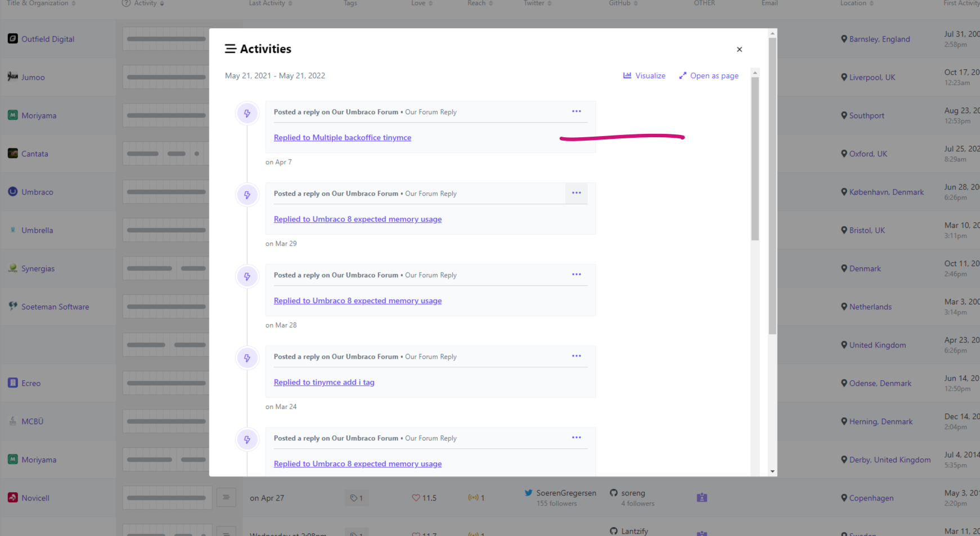Open Cantata organization

(x=35, y=154)
